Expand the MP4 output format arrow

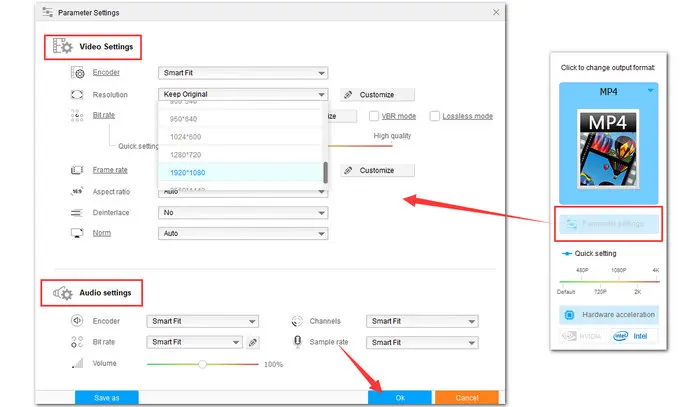tap(650, 91)
